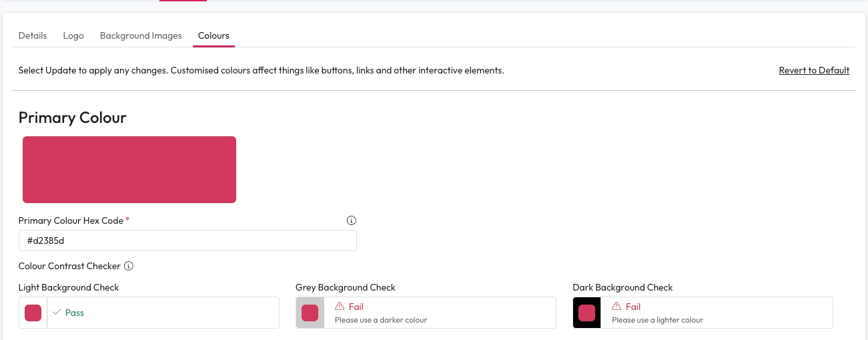Click the Colour Contrast Checker label
The image size is (868, 340).
click(69, 266)
